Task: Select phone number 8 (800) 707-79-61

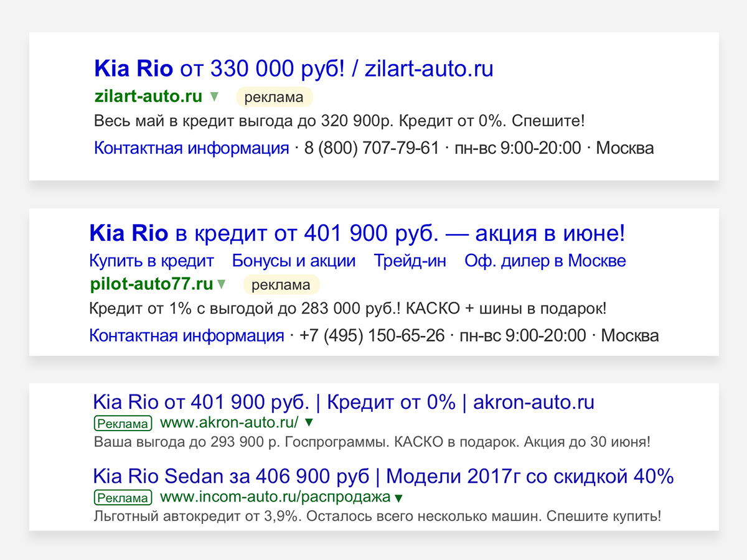Action: click(x=372, y=149)
